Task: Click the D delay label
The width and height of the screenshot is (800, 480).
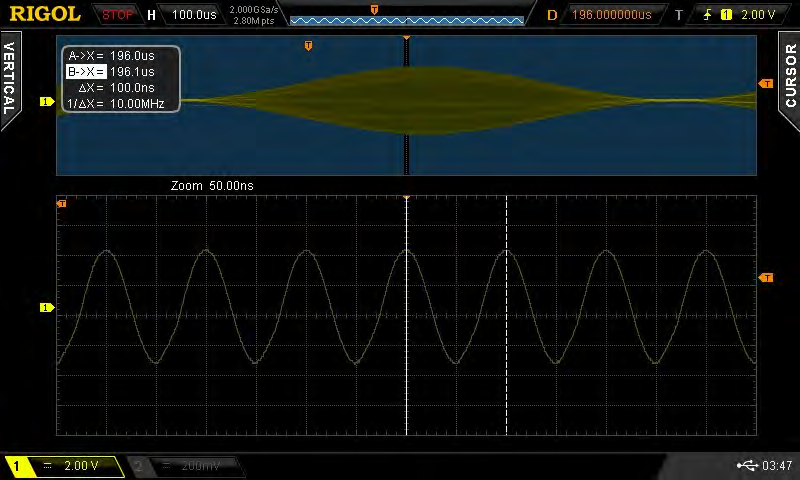Action: (x=552, y=15)
